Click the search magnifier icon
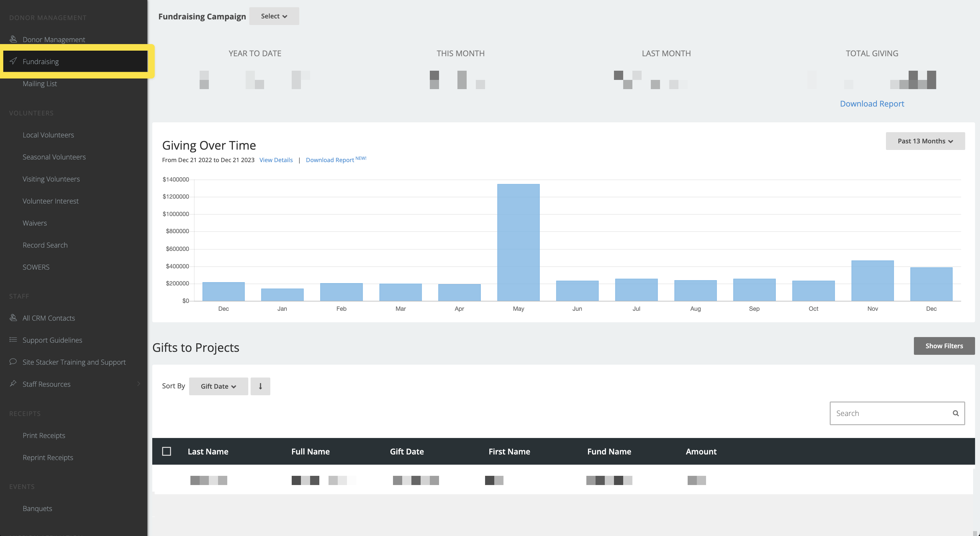980x536 pixels. click(955, 413)
